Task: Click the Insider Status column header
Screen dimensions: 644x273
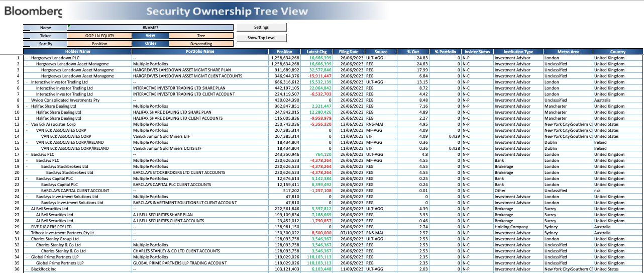Action: click(x=477, y=52)
